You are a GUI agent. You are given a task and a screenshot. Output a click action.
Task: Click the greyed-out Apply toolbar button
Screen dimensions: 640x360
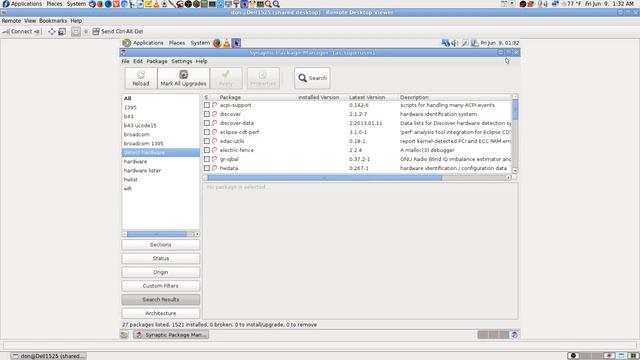226,78
